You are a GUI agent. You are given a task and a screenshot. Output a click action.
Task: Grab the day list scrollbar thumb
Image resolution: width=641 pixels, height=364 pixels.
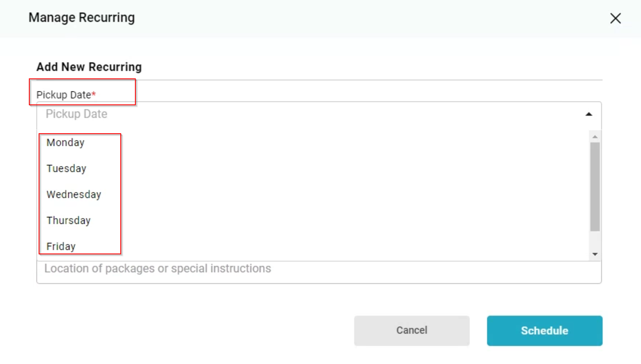pos(595,187)
